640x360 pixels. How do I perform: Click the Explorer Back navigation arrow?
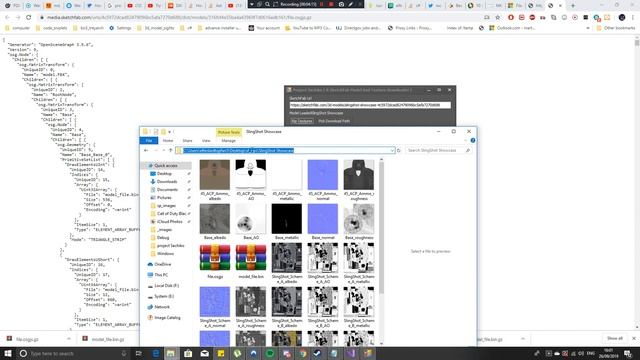[x=146, y=151]
